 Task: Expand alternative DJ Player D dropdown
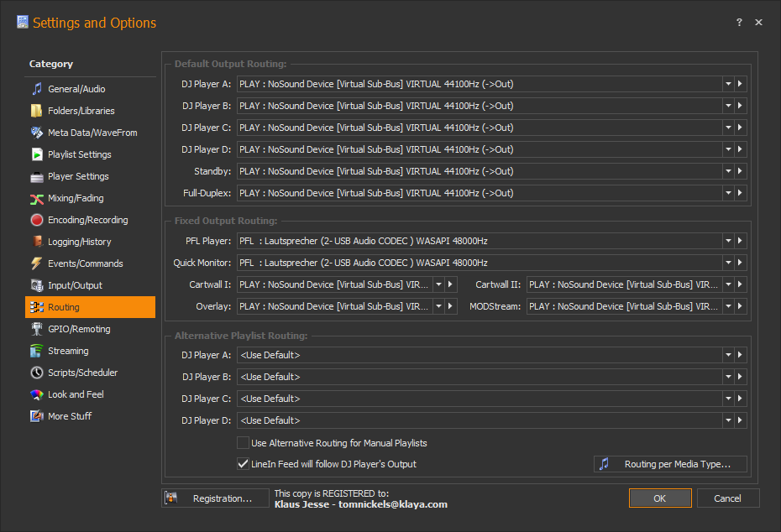728,420
